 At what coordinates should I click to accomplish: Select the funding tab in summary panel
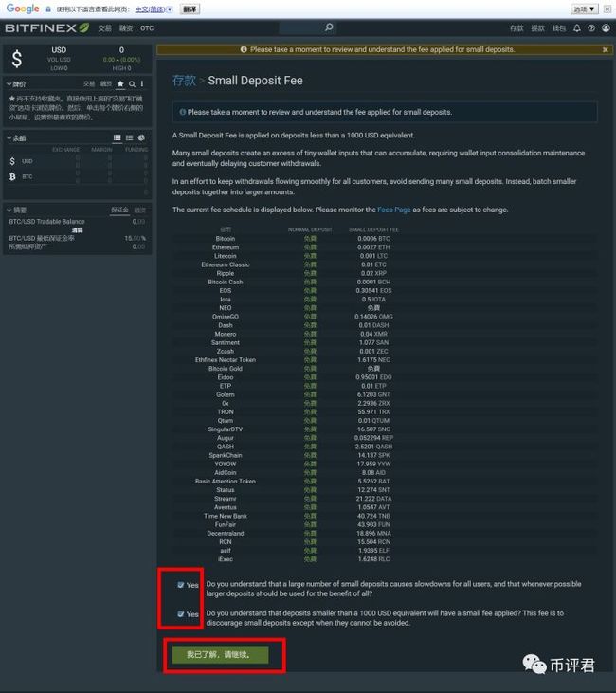139,210
